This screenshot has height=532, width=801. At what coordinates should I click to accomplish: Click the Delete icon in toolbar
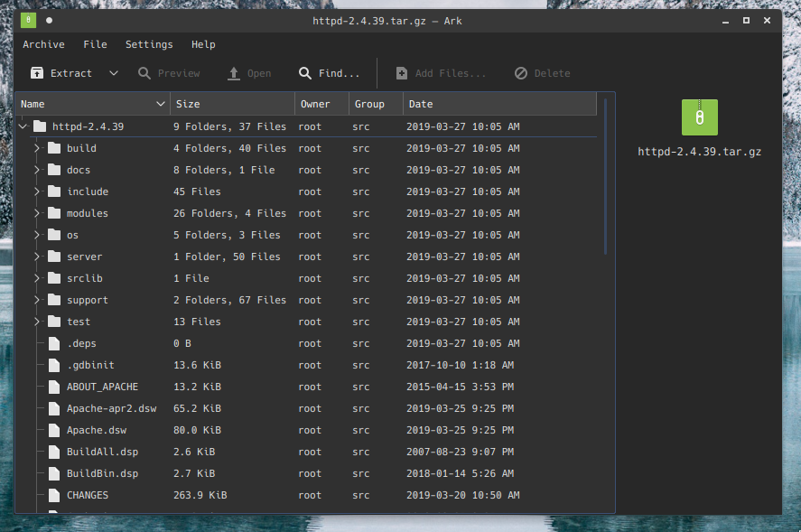tap(520, 73)
